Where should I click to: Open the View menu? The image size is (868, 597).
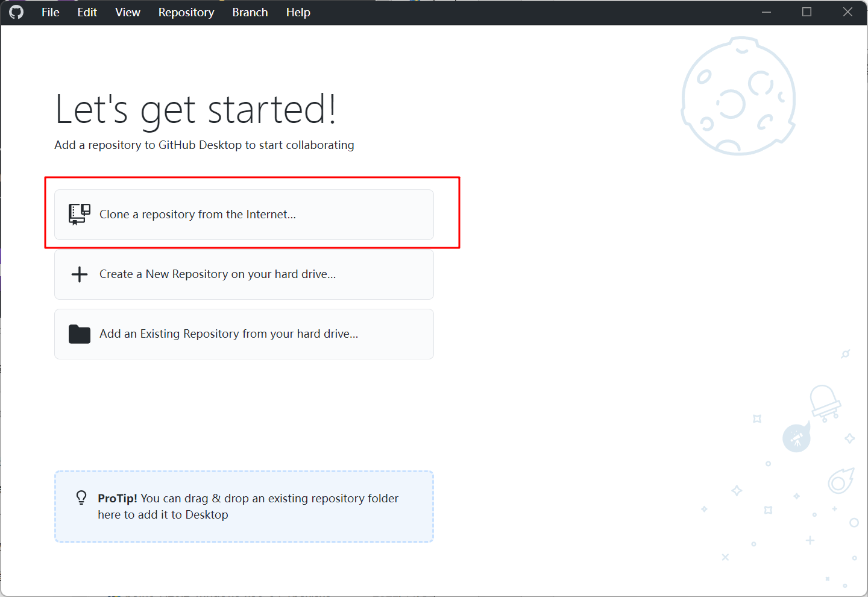click(x=128, y=12)
